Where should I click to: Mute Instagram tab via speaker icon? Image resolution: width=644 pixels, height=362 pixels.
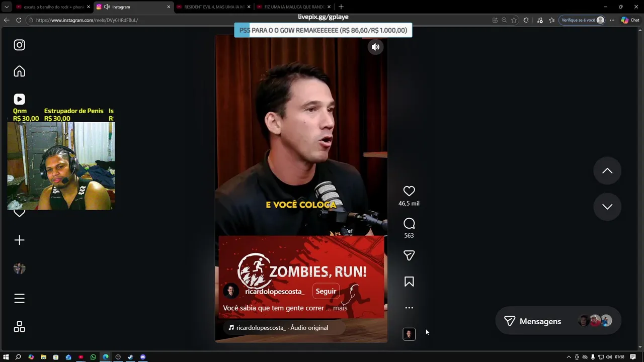point(107,7)
